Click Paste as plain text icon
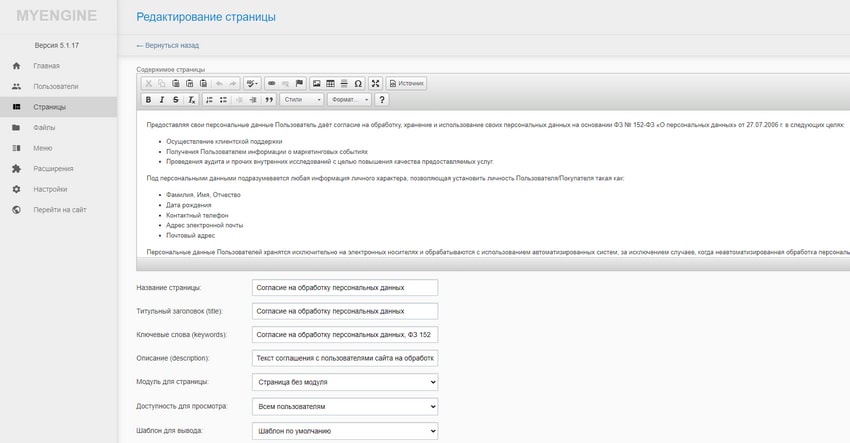The width and height of the screenshot is (850, 443). pyautogui.click(x=189, y=84)
